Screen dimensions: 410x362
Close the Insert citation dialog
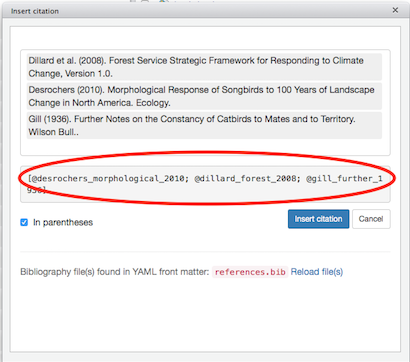tap(395, 10)
